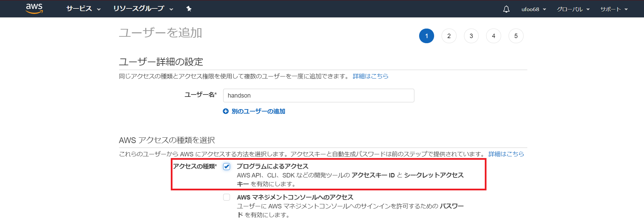The width and height of the screenshot is (644, 223).
Task: Go to wizard step 5
Action: (516, 36)
